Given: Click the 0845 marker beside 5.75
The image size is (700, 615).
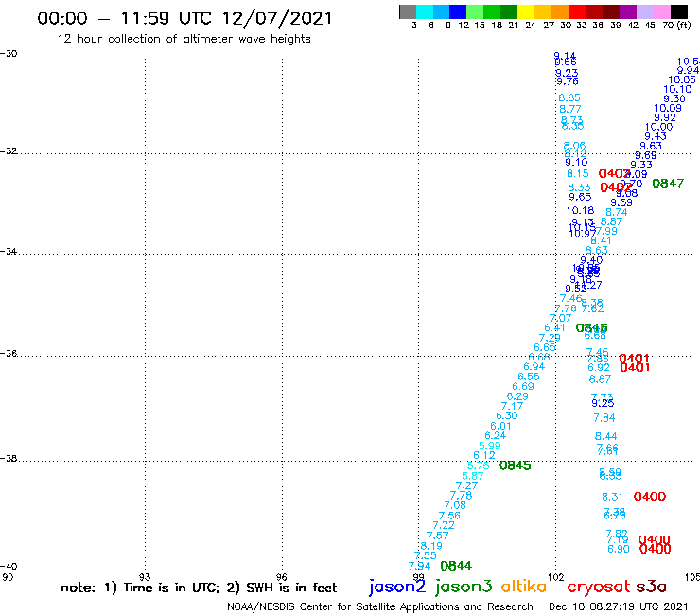Looking at the screenshot, I should point(516,466).
